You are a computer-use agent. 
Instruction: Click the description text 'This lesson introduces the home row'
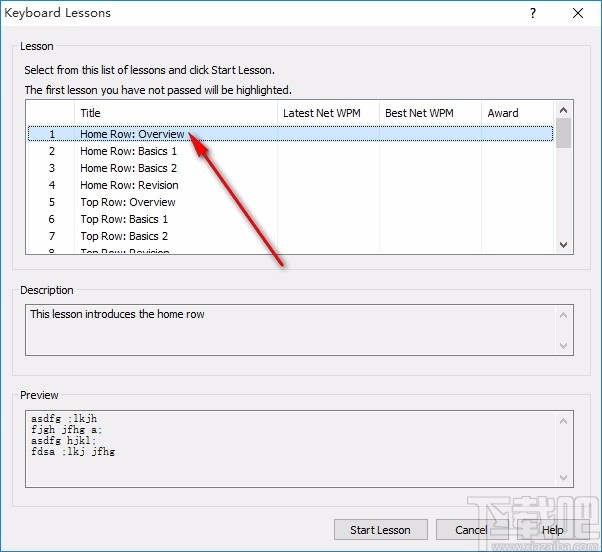[117, 314]
